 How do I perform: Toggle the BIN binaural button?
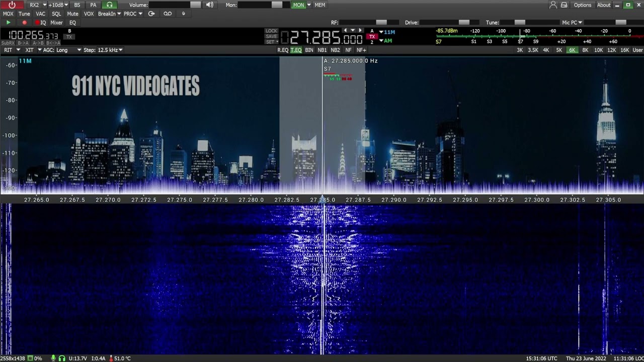click(309, 50)
